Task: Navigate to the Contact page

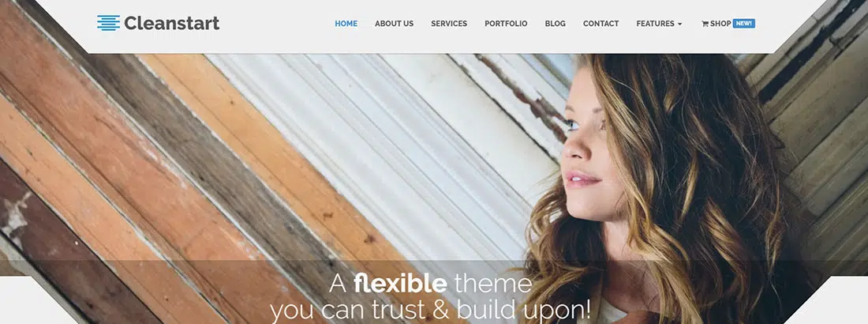Action: pos(600,24)
